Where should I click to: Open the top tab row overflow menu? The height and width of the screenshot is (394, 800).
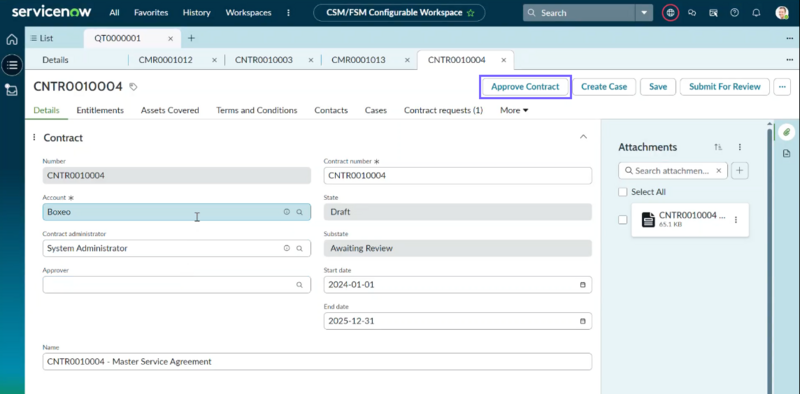[790, 38]
